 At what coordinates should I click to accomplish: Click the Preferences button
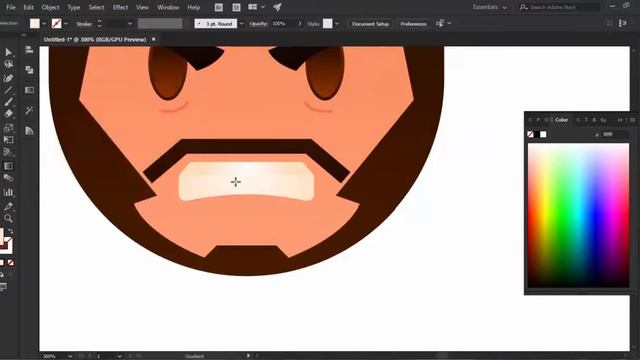413,24
